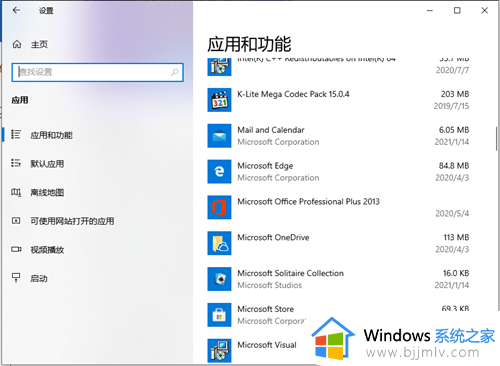Select Microsoft Office Professional Plus 2013 name
The height and width of the screenshot is (366, 500).
[x=308, y=202]
